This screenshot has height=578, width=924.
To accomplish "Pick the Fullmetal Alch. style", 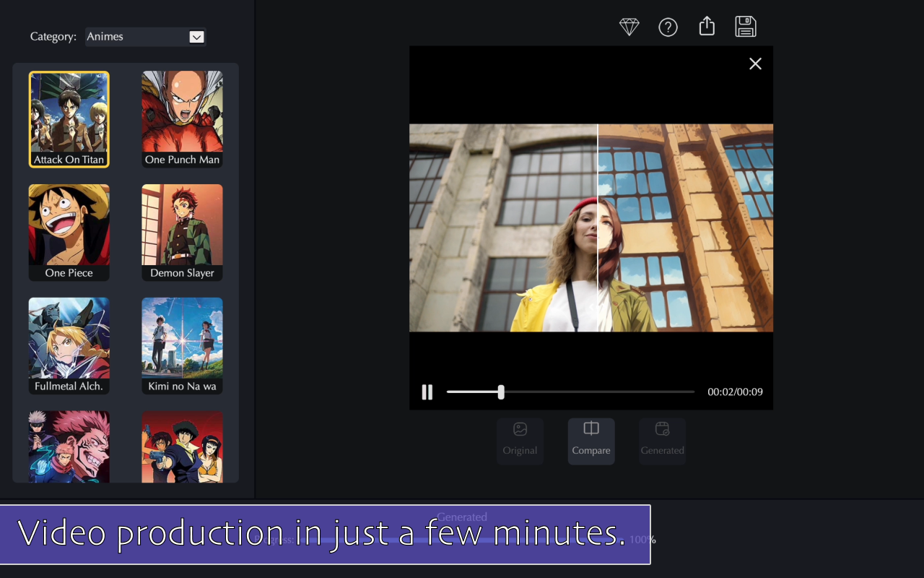I will tap(69, 346).
